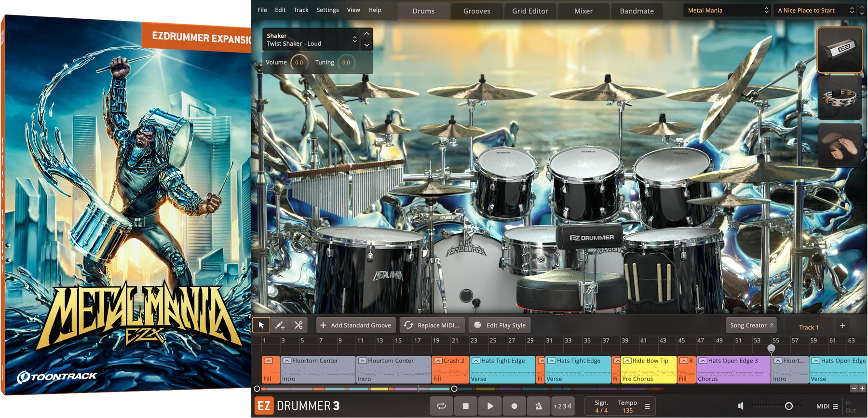Click the playhead marker near bar 55

771,348
